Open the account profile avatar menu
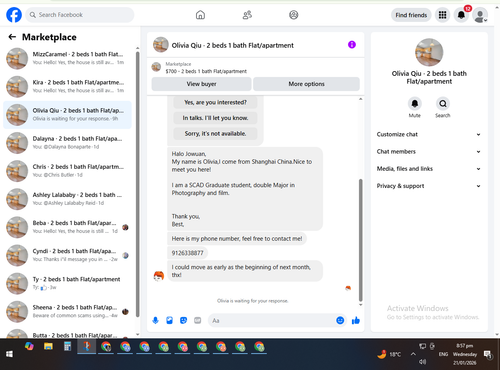Viewport: 500px width, 370px height. click(x=480, y=15)
